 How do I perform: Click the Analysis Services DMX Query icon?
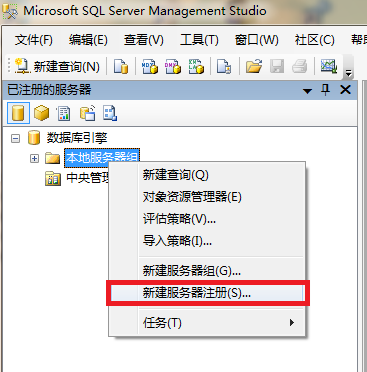point(173,66)
